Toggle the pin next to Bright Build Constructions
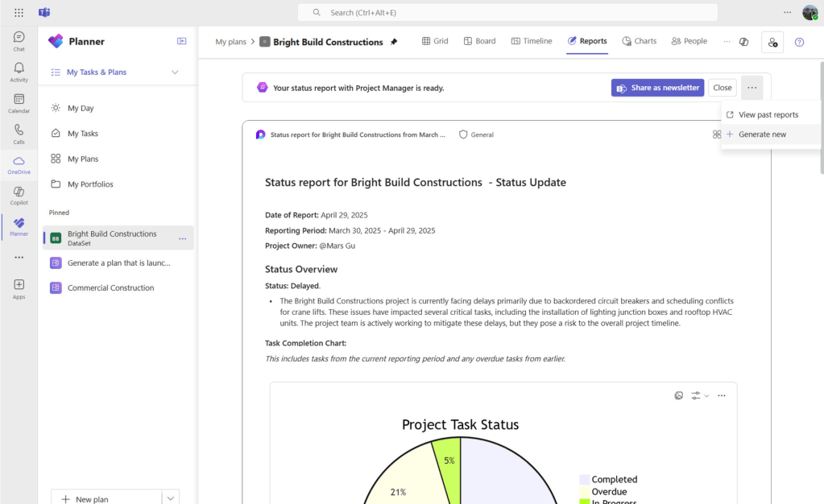The image size is (824, 504). [x=394, y=42]
